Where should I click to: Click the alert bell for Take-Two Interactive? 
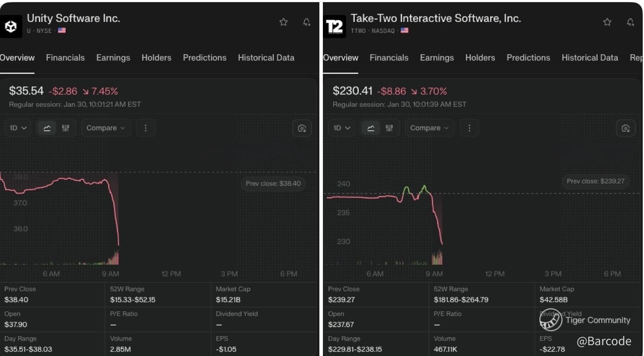point(630,22)
